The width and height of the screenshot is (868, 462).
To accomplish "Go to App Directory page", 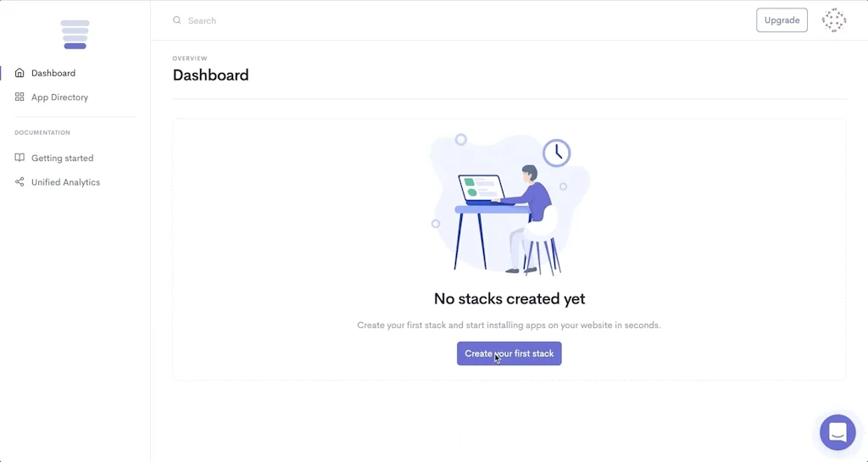I will pos(59,97).
